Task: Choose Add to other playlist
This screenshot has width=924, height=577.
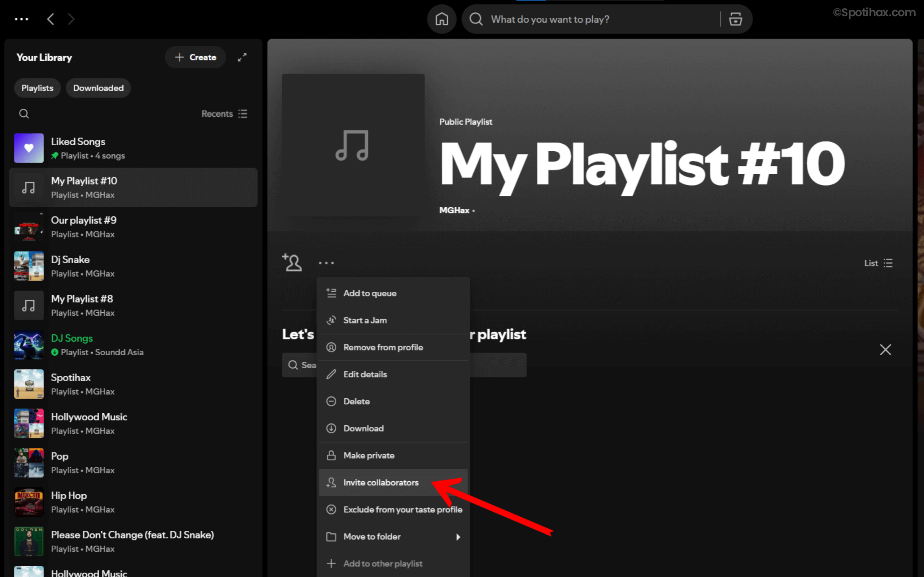Action: tap(393, 564)
